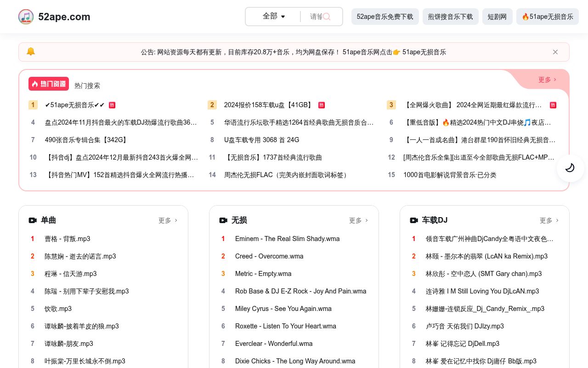
Task: Open 【抖音热门MV】152首精选 item
Action: [x=119, y=175]
